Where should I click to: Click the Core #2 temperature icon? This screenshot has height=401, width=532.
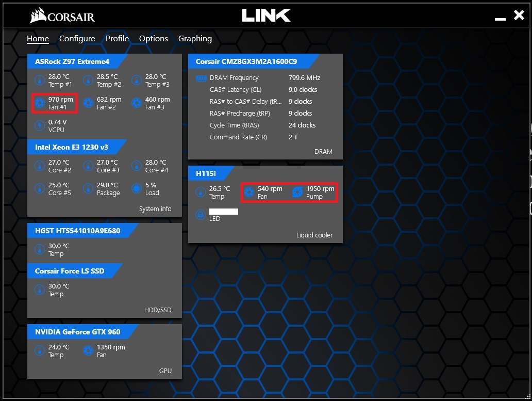click(40, 166)
